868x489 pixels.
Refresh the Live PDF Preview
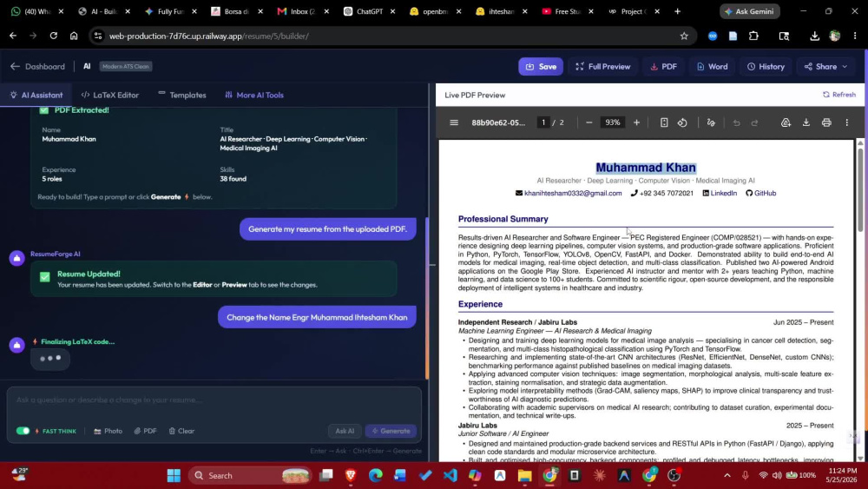point(839,95)
